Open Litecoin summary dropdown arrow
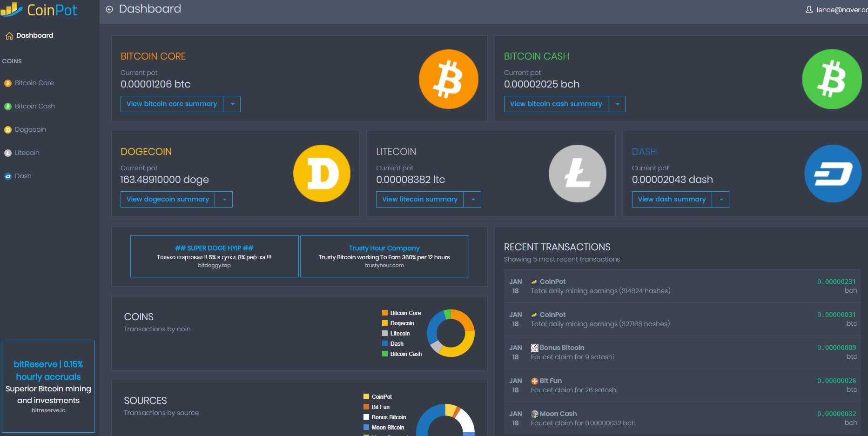Viewport: 868px width, 436px height. pyautogui.click(x=473, y=199)
